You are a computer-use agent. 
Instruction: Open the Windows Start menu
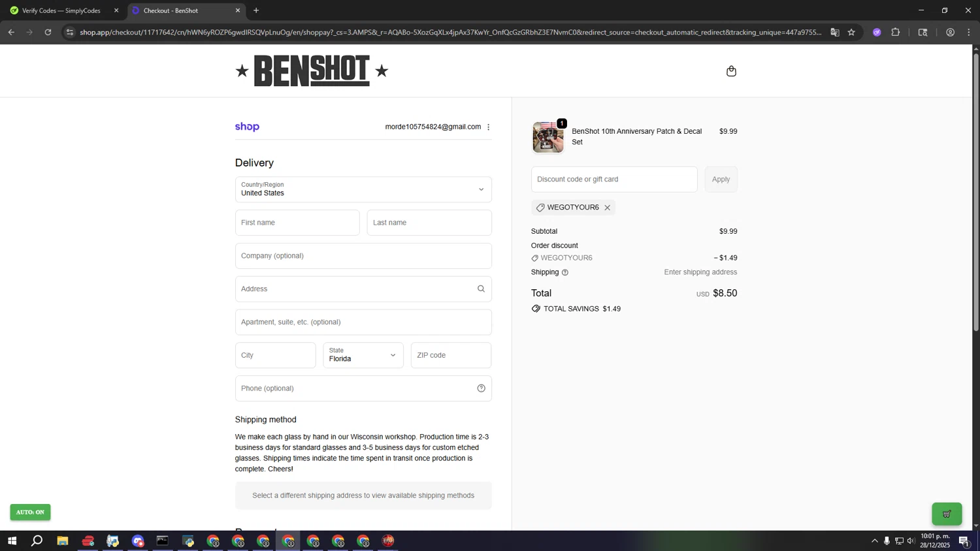point(12,541)
